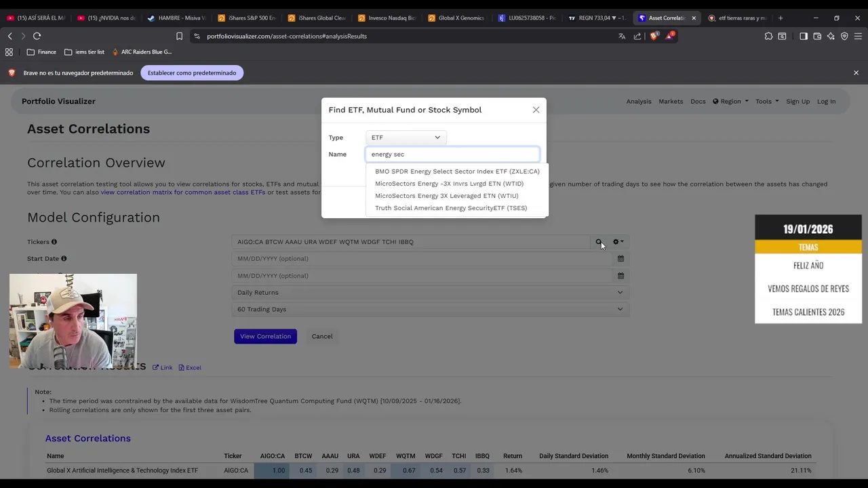Click the Name search field containing 'energy sec'
The image size is (868, 488).
[452, 155]
